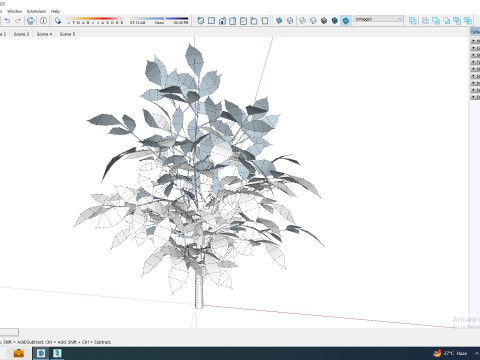
Task: Click the Outer Shell solid tool
Action: tap(413, 21)
